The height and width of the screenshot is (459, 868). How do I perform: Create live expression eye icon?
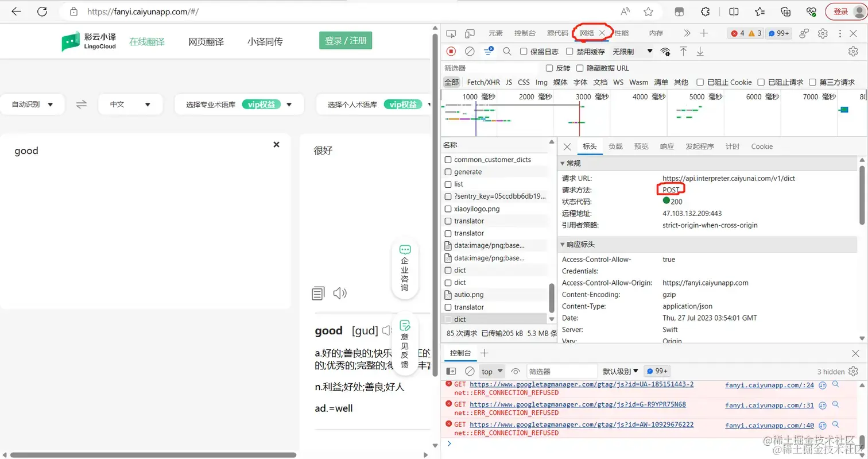[x=516, y=371]
